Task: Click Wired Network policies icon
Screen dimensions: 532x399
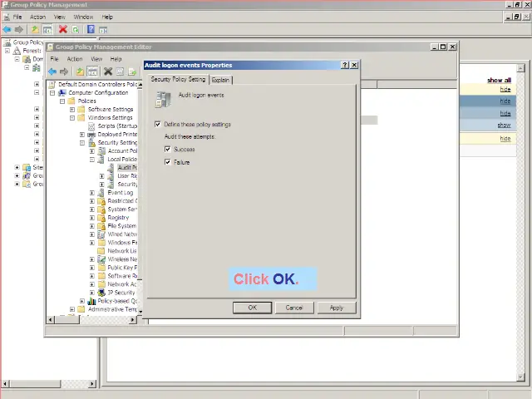Action: [x=101, y=234]
